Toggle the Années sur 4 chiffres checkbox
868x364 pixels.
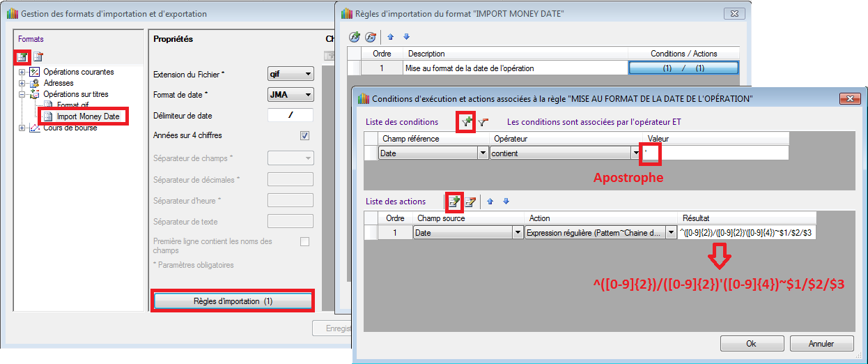point(304,136)
